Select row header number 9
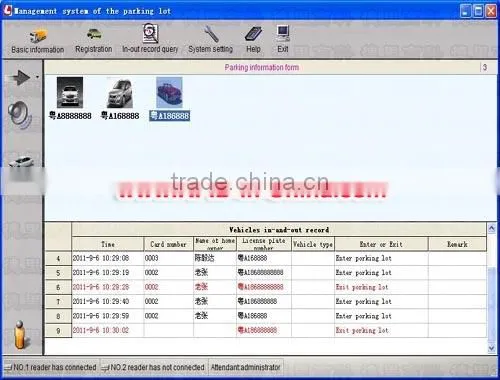Screen dimensions: 500x380 (x=58, y=330)
